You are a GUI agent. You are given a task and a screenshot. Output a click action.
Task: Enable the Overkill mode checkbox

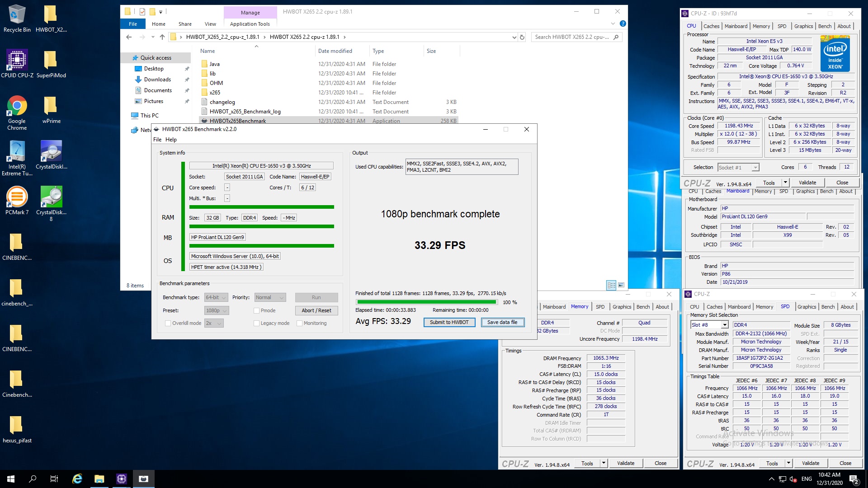coord(168,323)
